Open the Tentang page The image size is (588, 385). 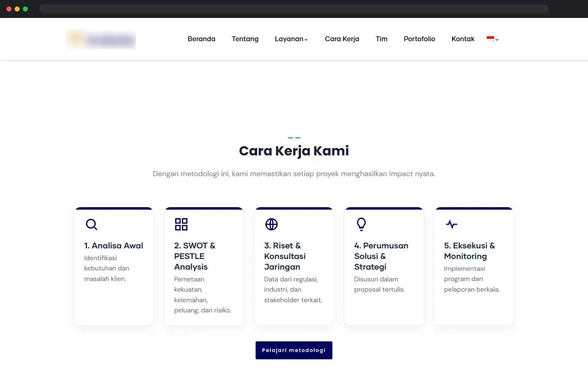point(245,39)
